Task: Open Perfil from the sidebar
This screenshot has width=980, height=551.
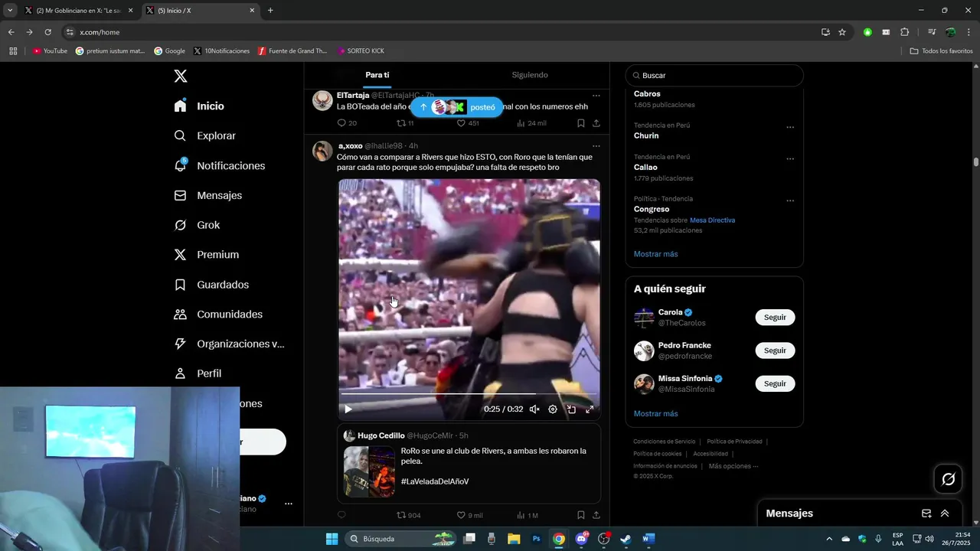Action: click(x=198, y=373)
